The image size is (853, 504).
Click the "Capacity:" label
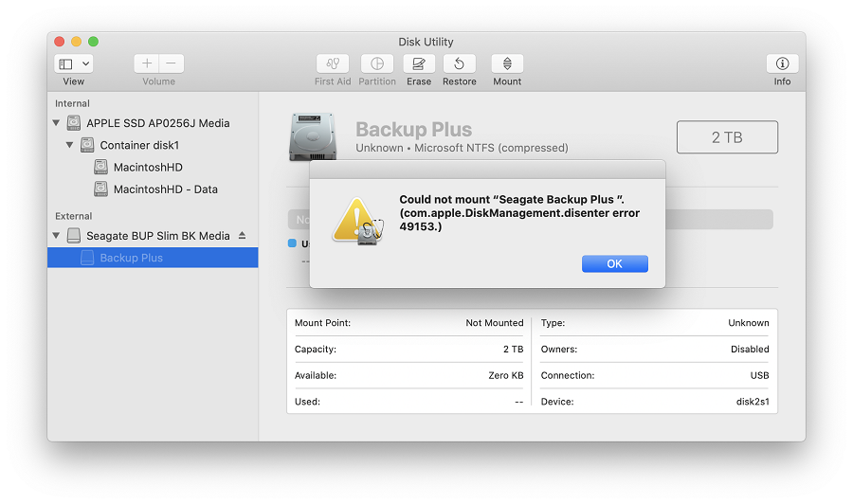pyautogui.click(x=316, y=349)
